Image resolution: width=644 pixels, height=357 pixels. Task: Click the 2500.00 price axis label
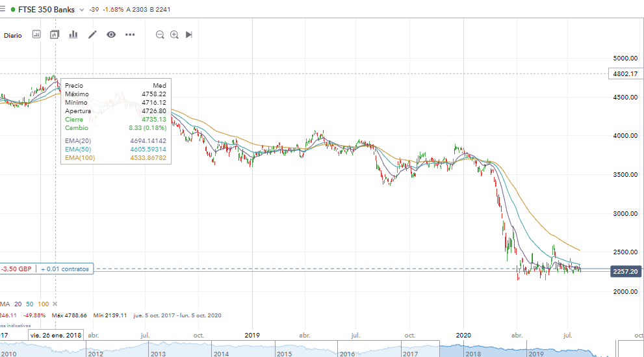pos(625,252)
